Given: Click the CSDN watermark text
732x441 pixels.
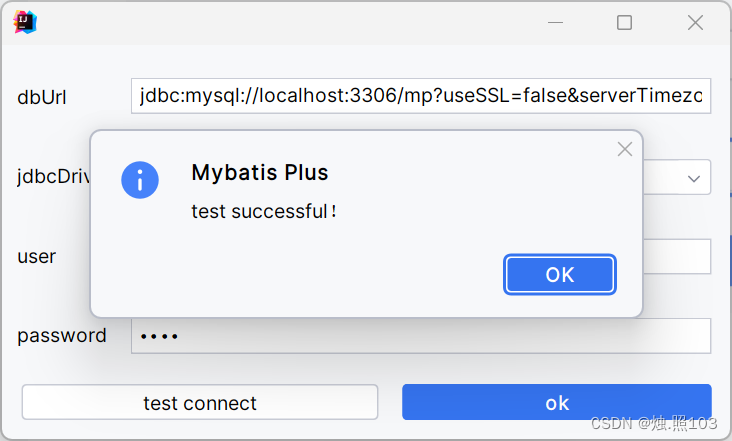Looking at the screenshot, I should (x=654, y=423).
